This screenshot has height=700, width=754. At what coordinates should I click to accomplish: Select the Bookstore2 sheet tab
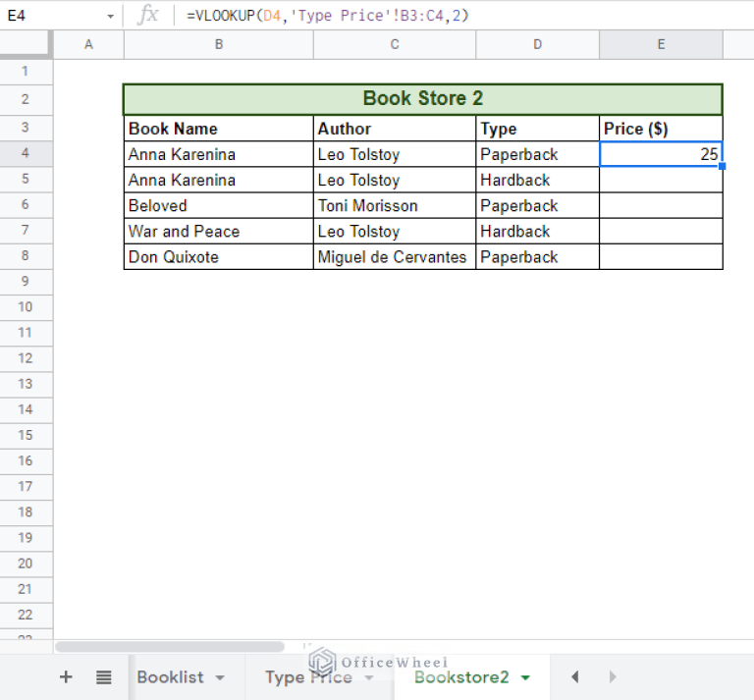point(461,676)
